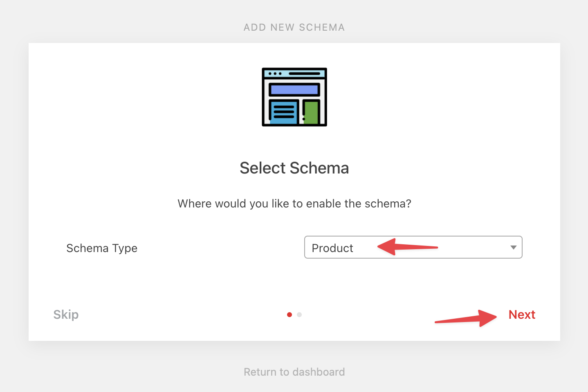Click the 'Where would you like to enable the schema?' text

(x=294, y=204)
